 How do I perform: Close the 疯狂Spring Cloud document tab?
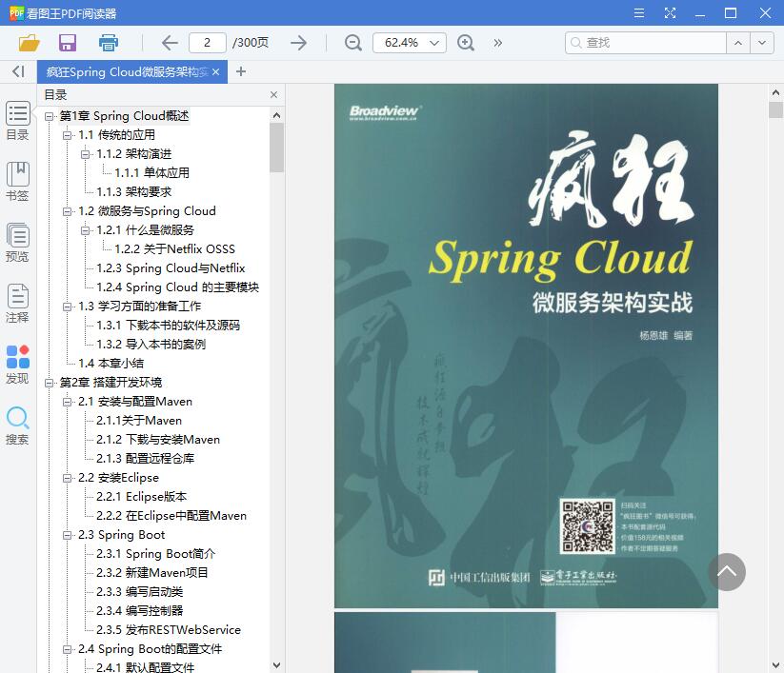coord(215,72)
